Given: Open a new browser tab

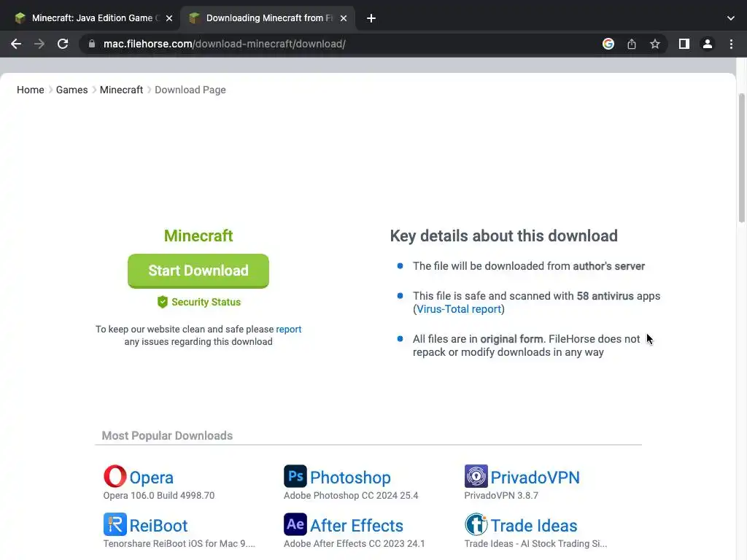Looking at the screenshot, I should (371, 18).
